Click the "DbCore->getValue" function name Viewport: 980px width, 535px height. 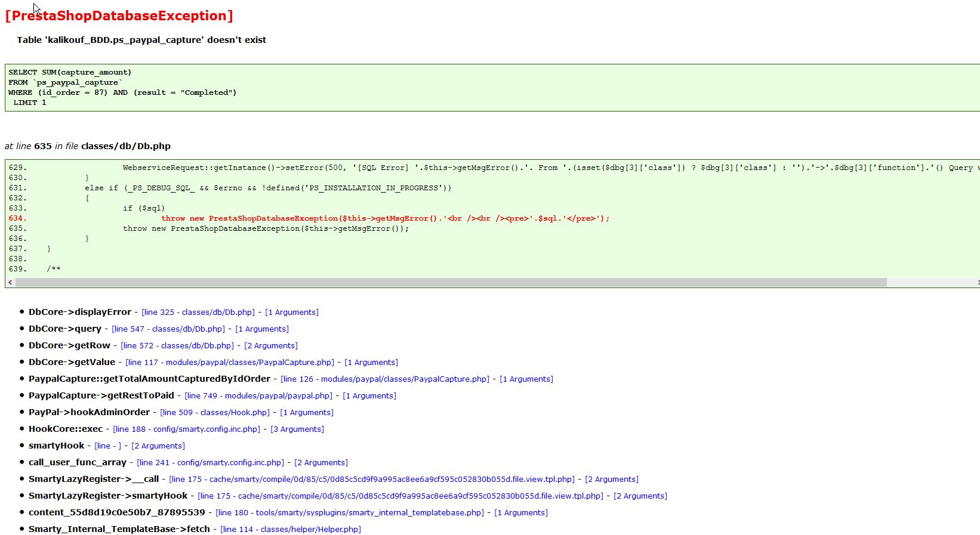[72, 362]
